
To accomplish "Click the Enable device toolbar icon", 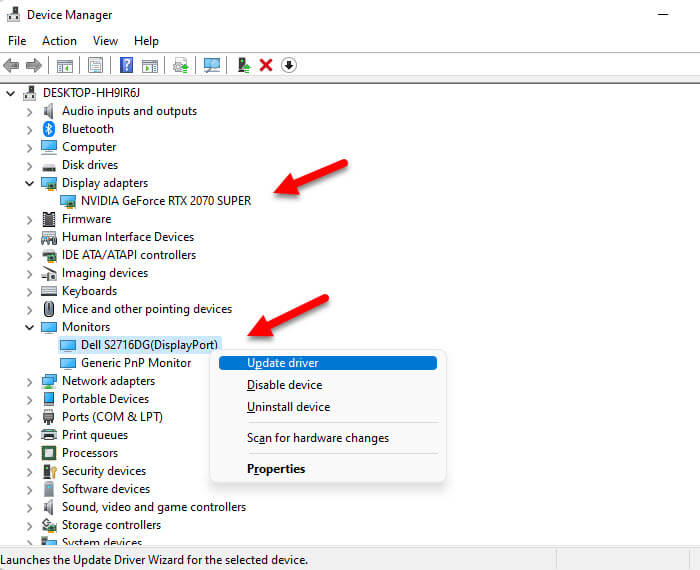I will [244, 65].
